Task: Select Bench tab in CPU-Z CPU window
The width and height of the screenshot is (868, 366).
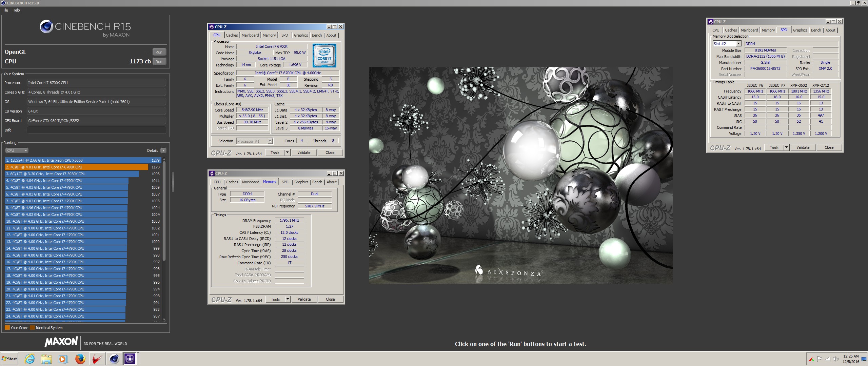Action: coord(317,35)
